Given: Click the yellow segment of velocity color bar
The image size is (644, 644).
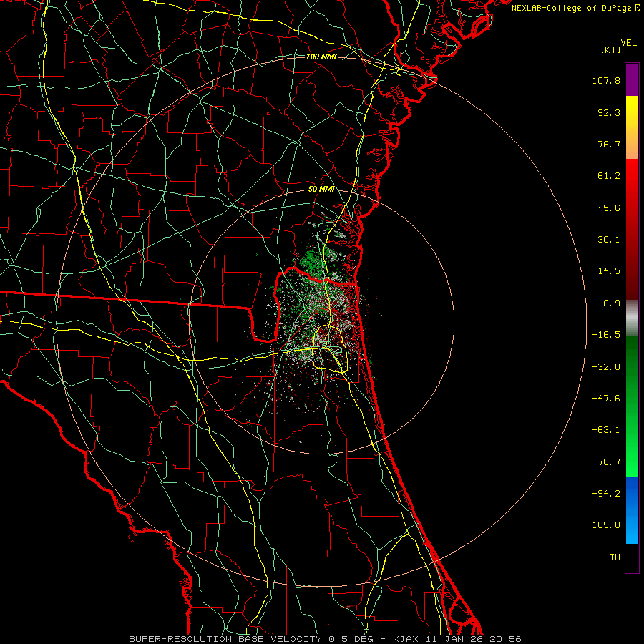Looking at the screenshot, I should [x=632, y=127].
